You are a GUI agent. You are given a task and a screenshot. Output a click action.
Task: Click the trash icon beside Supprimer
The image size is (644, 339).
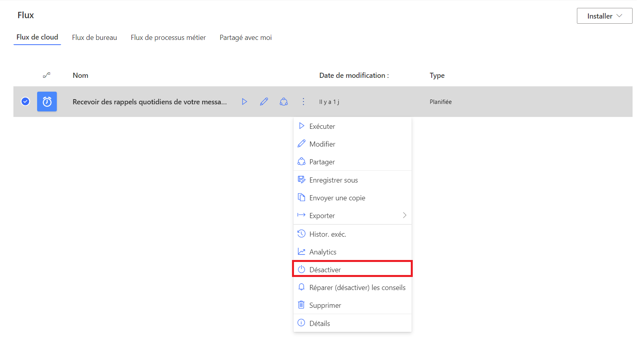point(301,305)
